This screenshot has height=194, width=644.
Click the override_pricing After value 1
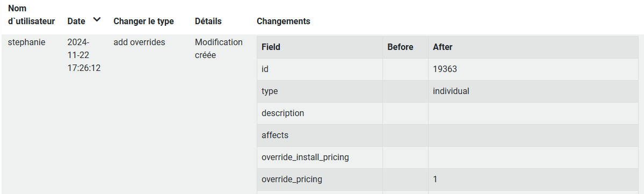[435, 179]
